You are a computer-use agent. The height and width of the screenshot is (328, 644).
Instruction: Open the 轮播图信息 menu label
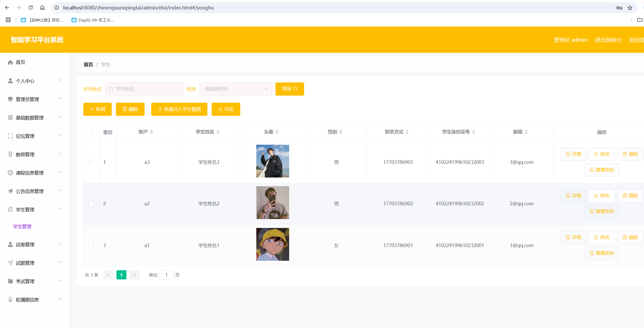27,300
